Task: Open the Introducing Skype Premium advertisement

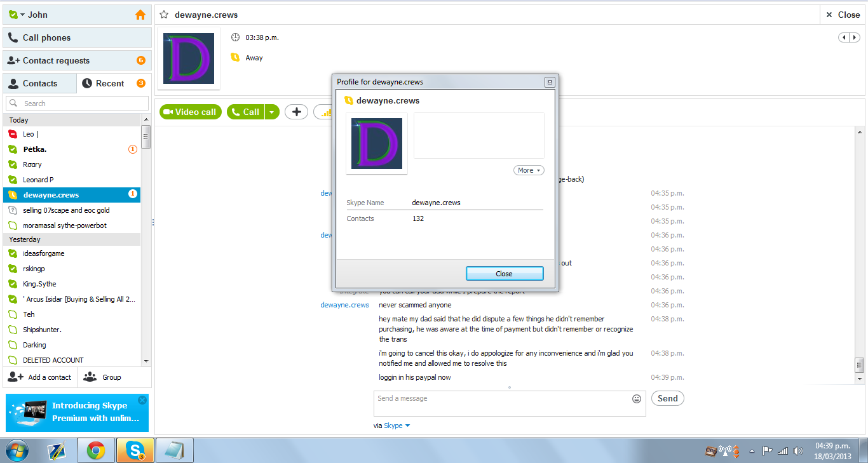Action: click(x=77, y=412)
